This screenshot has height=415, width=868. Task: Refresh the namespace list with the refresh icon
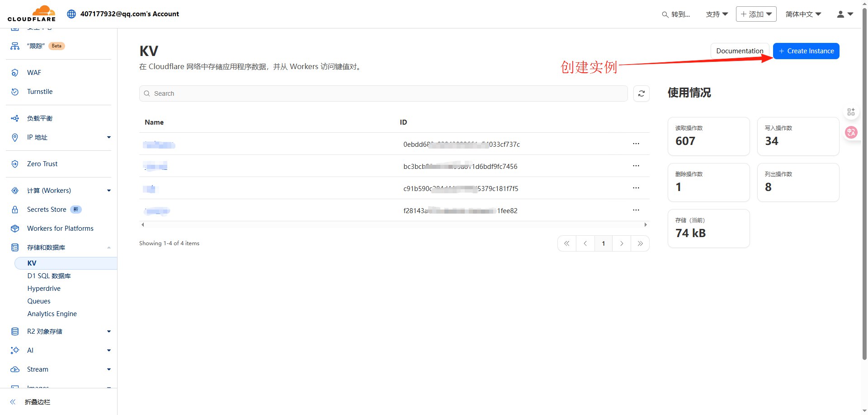[x=641, y=93]
